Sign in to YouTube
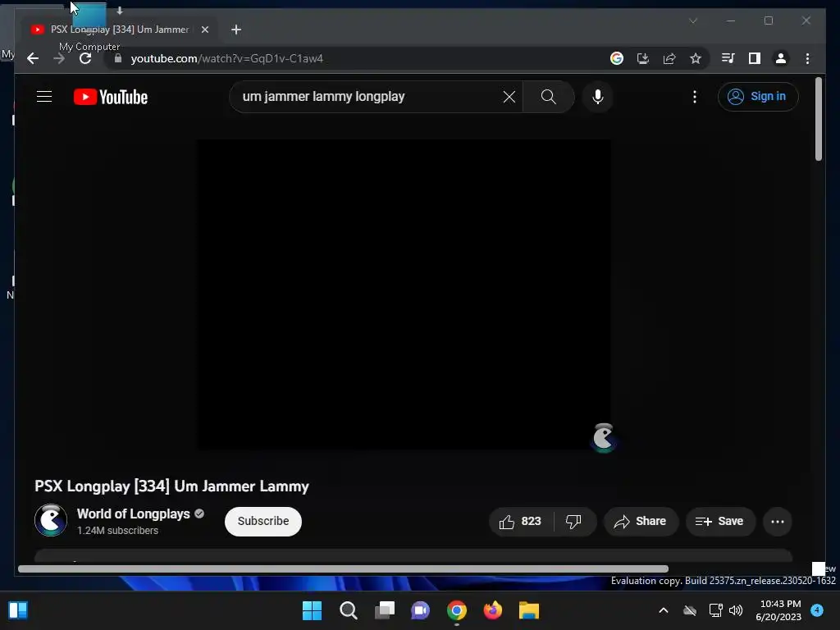This screenshot has width=840, height=630. 757,97
